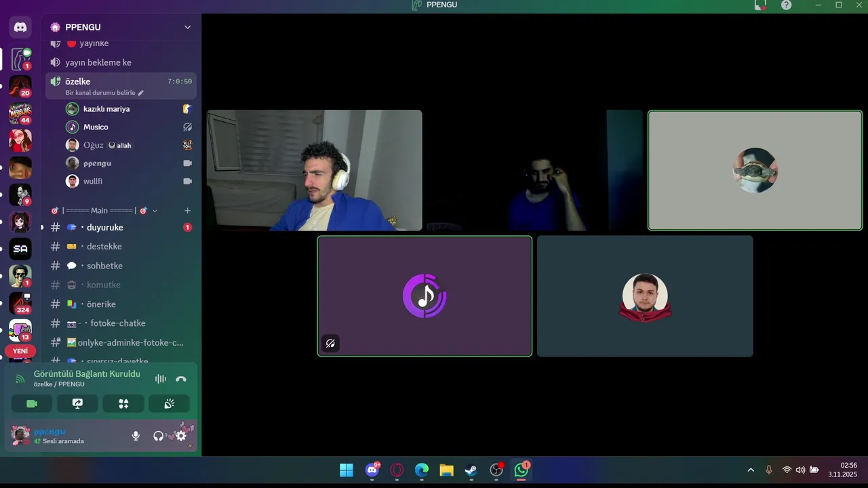Open Microsoft Edge from taskbar
Screen dimensions: 868x488
click(422, 470)
